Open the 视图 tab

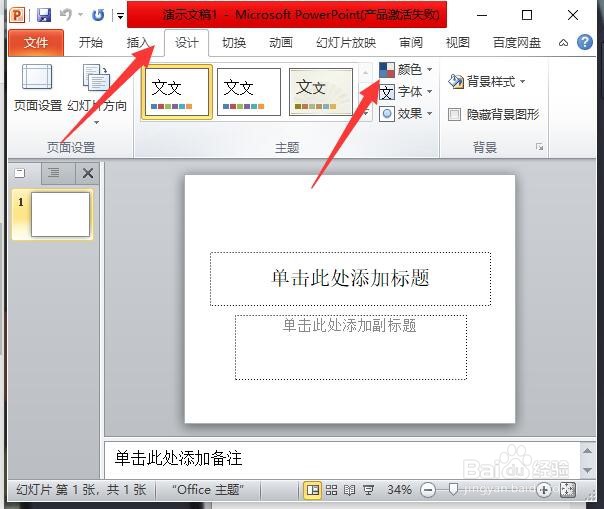(458, 42)
